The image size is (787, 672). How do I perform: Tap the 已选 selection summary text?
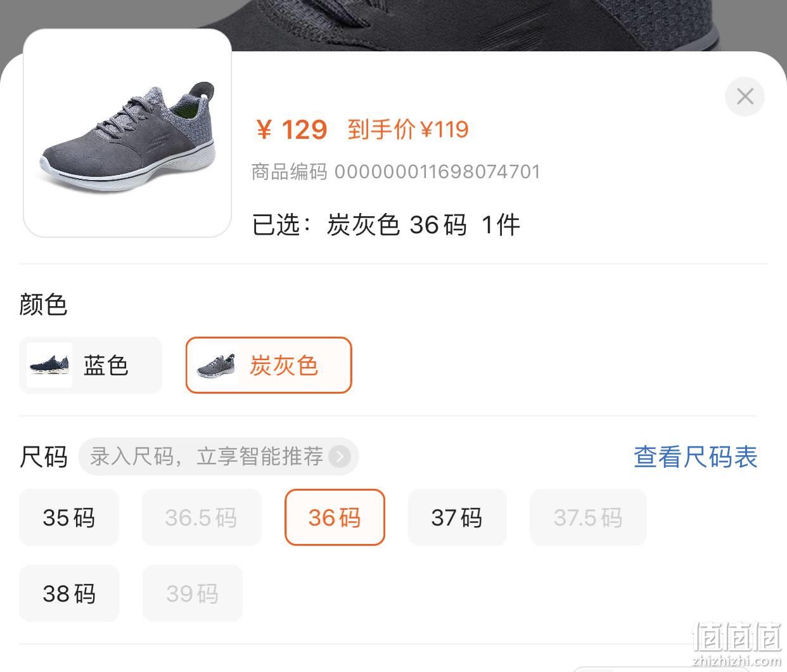point(387,224)
